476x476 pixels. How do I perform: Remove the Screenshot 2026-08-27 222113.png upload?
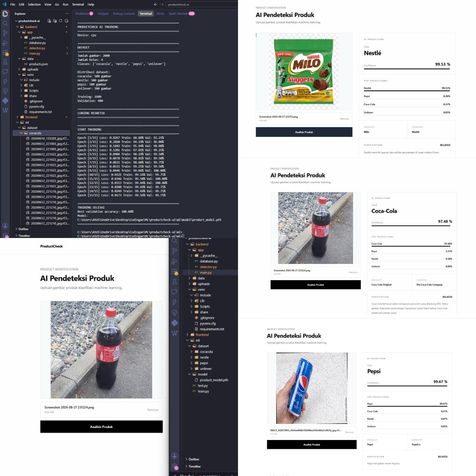click(x=344, y=119)
